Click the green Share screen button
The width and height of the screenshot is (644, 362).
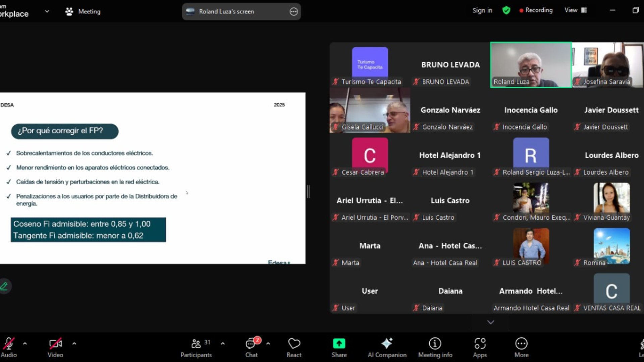[x=339, y=347]
